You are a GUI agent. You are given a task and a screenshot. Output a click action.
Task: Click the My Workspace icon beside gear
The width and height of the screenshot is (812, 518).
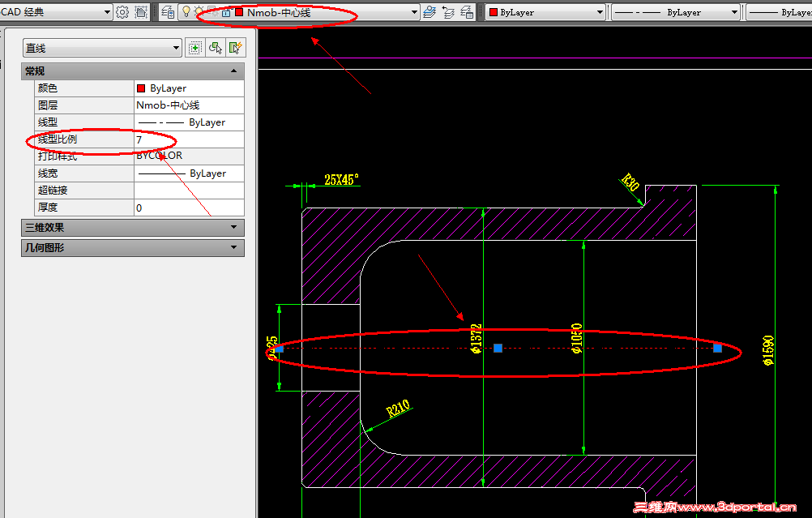tap(141, 12)
